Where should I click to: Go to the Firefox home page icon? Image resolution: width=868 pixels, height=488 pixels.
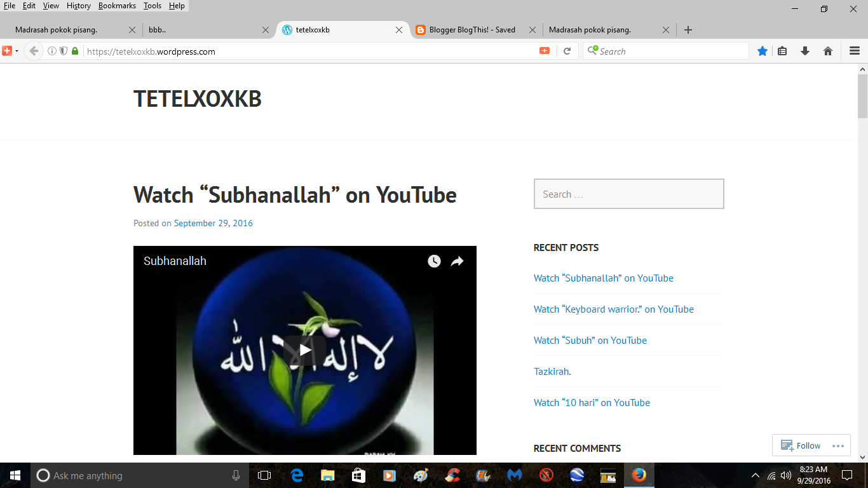pos(828,51)
